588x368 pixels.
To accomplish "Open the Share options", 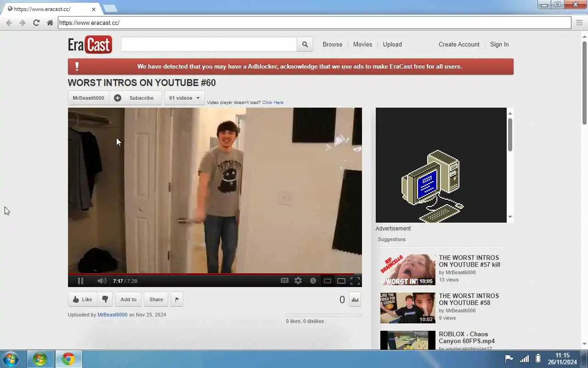I will pos(156,299).
